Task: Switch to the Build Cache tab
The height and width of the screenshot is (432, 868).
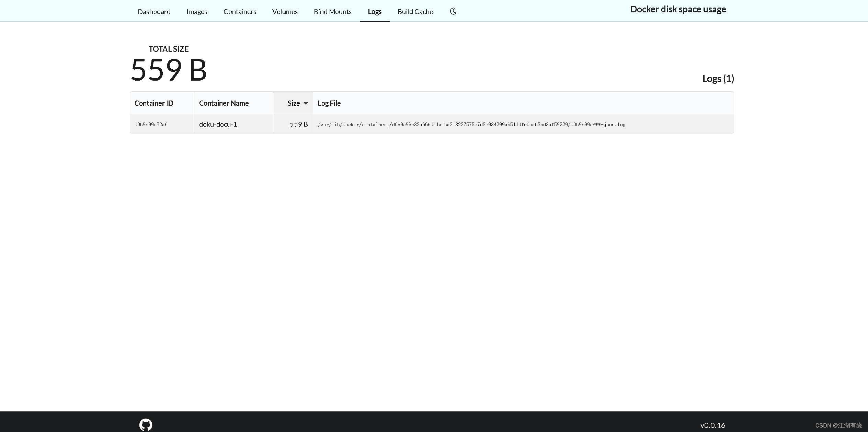Action: tap(415, 12)
